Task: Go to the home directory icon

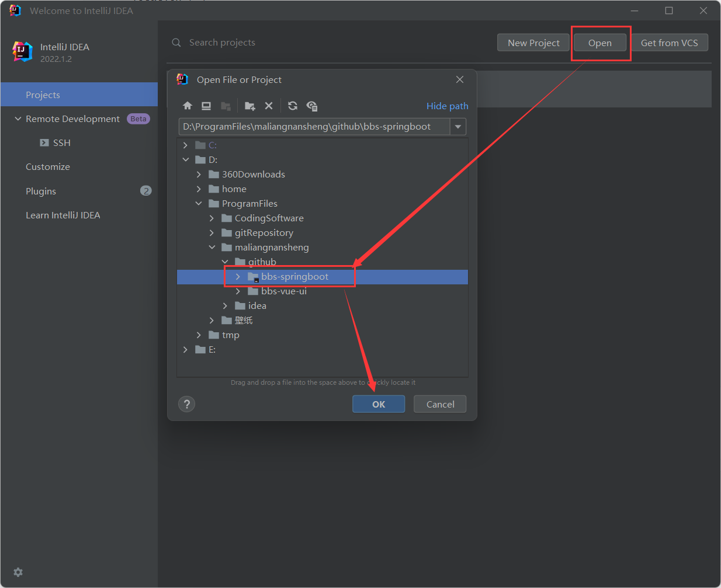Action: pyautogui.click(x=188, y=106)
